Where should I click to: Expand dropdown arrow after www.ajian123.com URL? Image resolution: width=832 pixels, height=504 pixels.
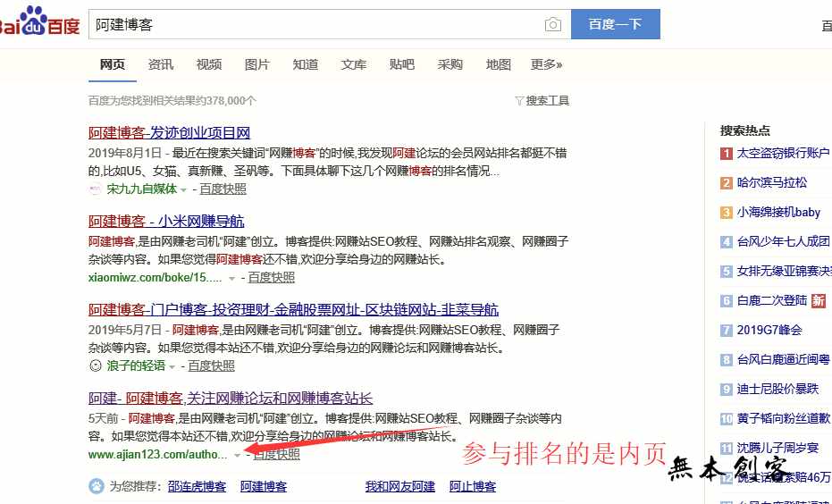pyautogui.click(x=237, y=455)
